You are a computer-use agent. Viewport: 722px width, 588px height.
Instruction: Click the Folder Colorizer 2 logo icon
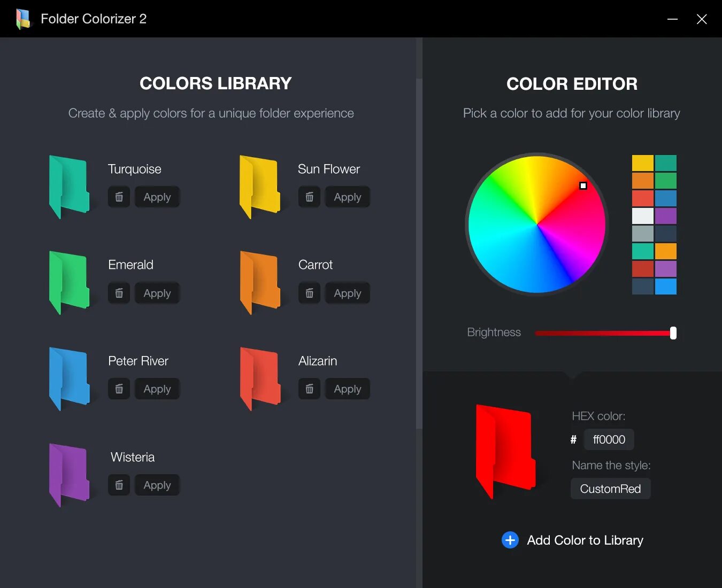coord(22,18)
